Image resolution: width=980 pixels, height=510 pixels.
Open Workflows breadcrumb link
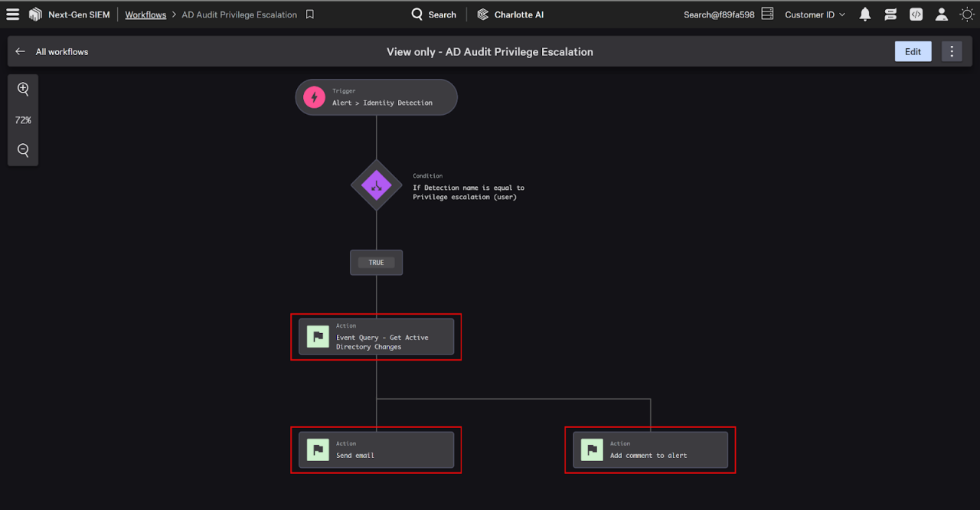(145, 15)
